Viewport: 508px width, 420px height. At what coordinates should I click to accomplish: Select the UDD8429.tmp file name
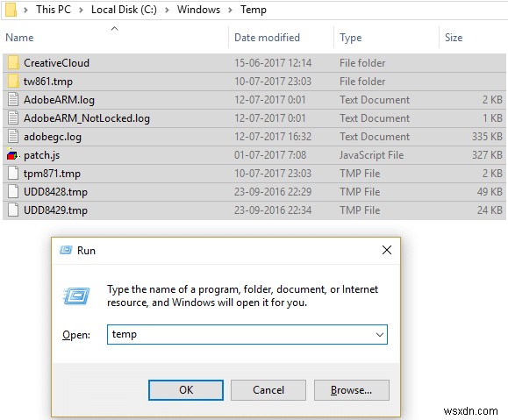click(55, 210)
